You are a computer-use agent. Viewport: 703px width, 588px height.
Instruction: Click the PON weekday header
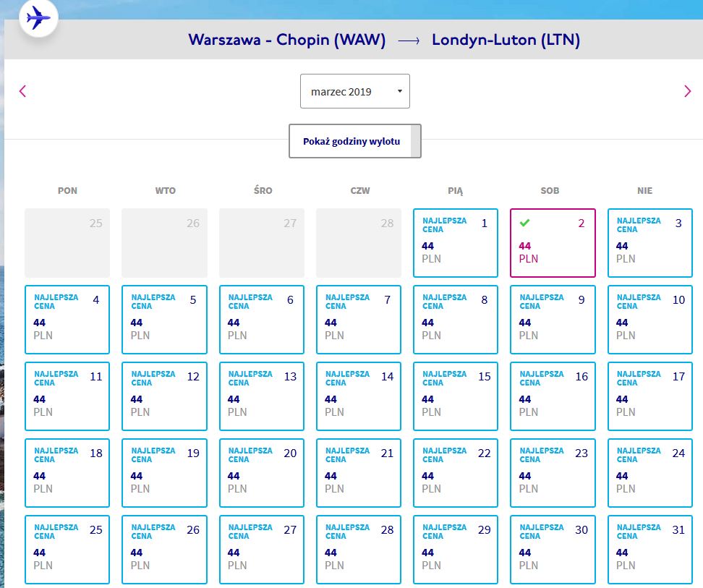(67, 190)
